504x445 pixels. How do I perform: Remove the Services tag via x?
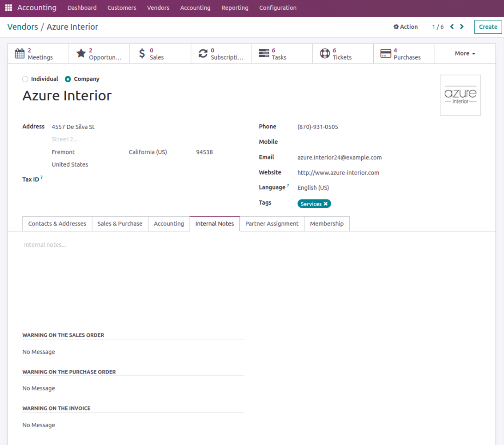click(326, 204)
